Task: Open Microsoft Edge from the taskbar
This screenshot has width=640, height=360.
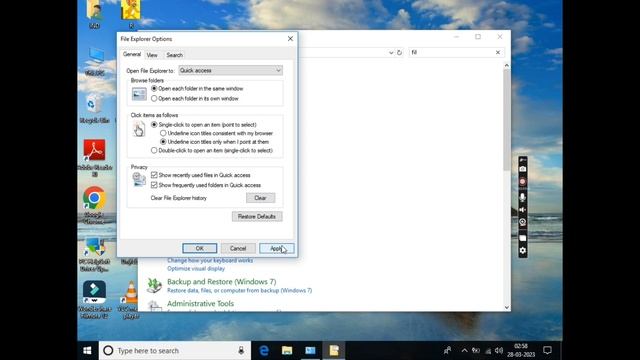Action: (x=264, y=351)
